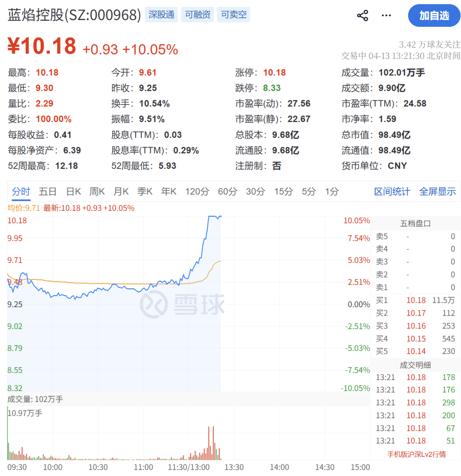Select the 1分 interval
This screenshot has width=461, height=476.
(x=332, y=191)
